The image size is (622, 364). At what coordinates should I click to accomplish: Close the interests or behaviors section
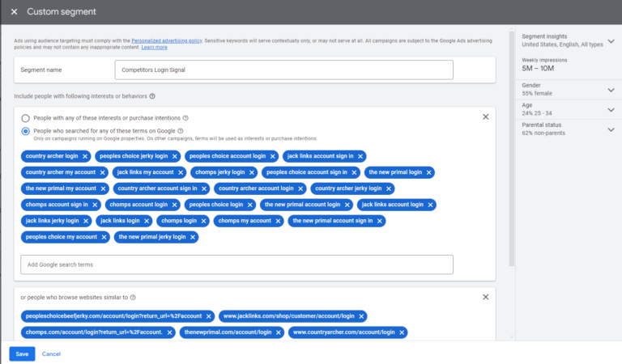click(486, 117)
